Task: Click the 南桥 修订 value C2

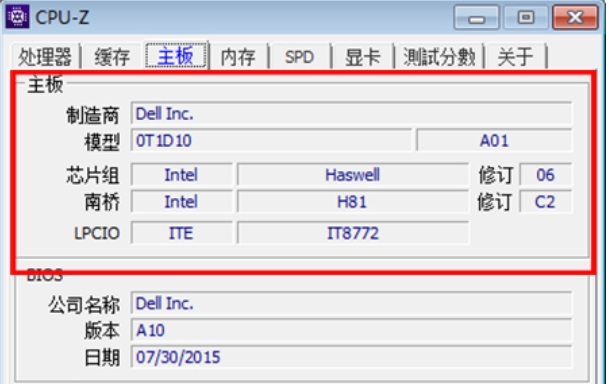Action: pyautogui.click(x=545, y=202)
